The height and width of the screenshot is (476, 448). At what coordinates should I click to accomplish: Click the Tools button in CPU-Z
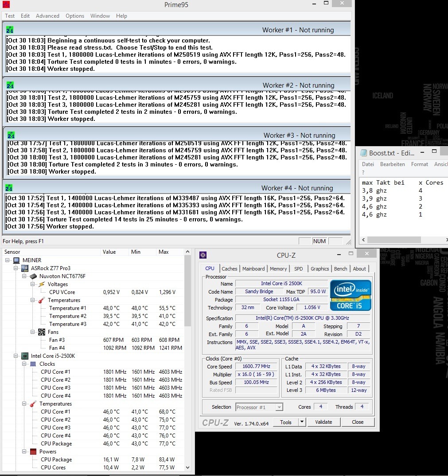pos(285,422)
